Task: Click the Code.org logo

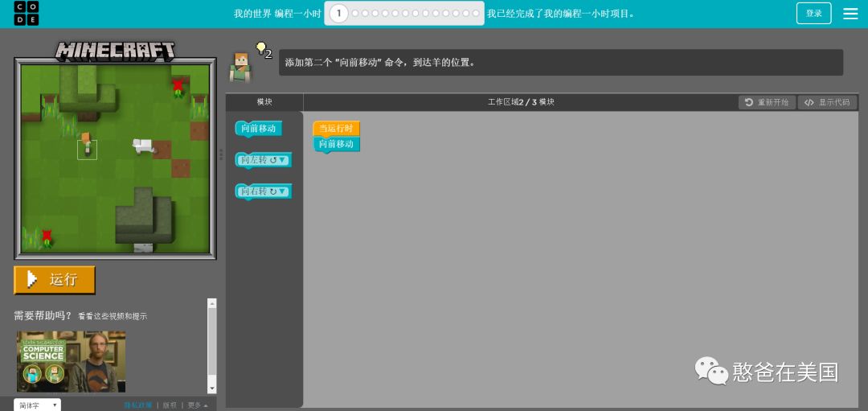Action: [x=26, y=14]
